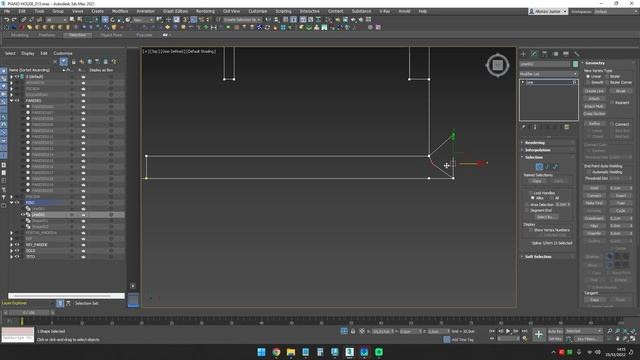Click the object name input field
The image size is (640, 360).
pyautogui.click(x=545, y=64)
